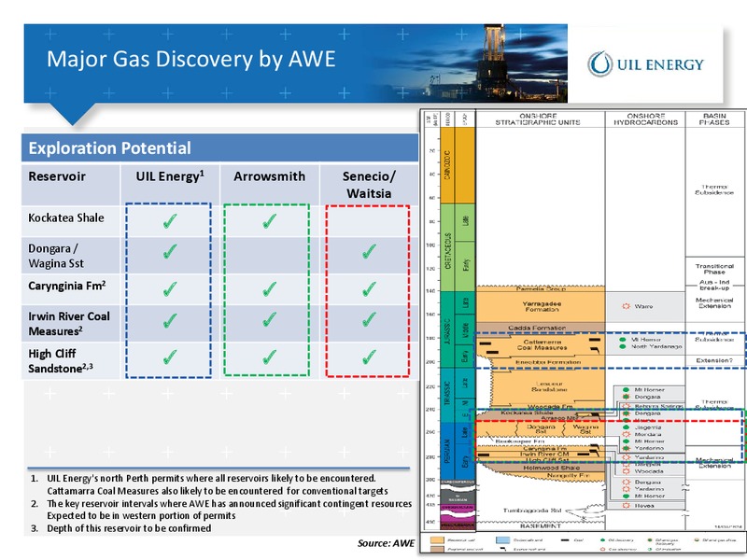Click the 'Eneabba Formation' unit in chart
The width and height of the screenshot is (747, 560).
548,362
